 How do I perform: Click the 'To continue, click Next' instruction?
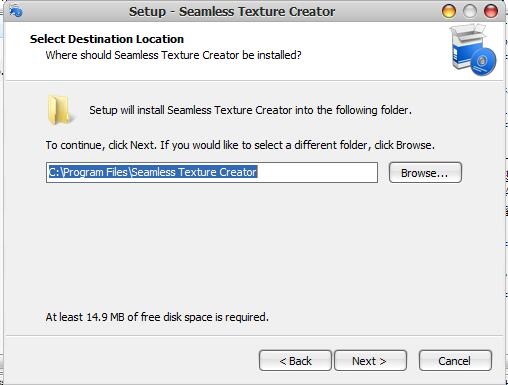240,145
